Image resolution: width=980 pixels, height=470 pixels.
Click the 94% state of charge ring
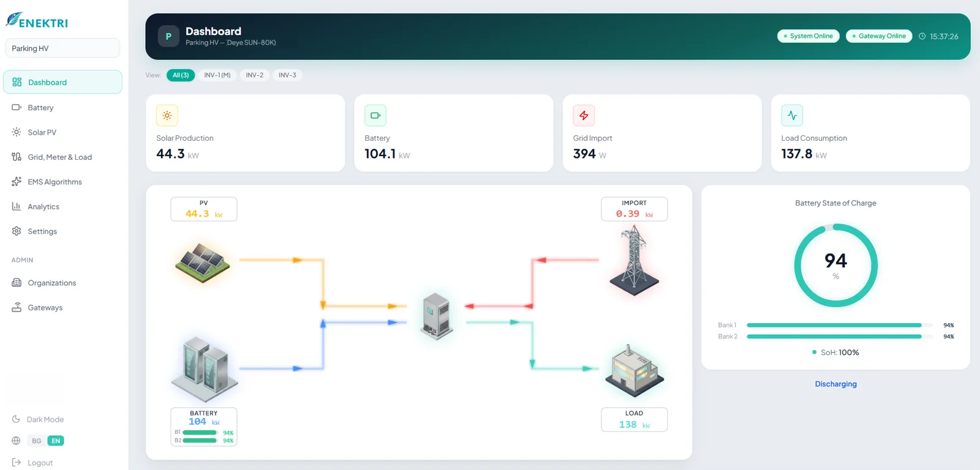pos(836,266)
